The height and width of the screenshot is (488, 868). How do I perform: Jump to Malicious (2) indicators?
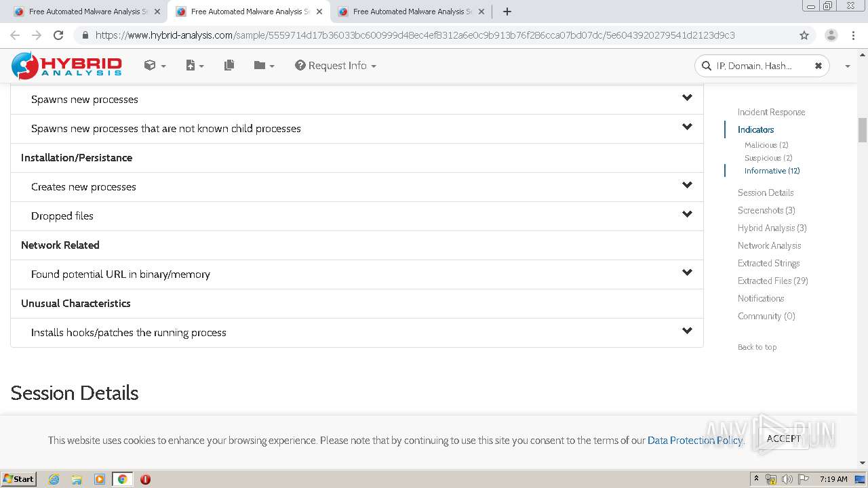click(x=766, y=145)
